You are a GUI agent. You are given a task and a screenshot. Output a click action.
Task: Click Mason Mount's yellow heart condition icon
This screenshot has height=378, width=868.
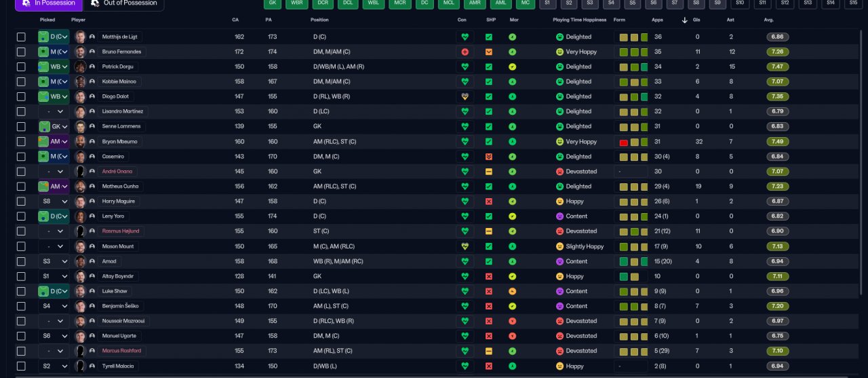pos(465,246)
